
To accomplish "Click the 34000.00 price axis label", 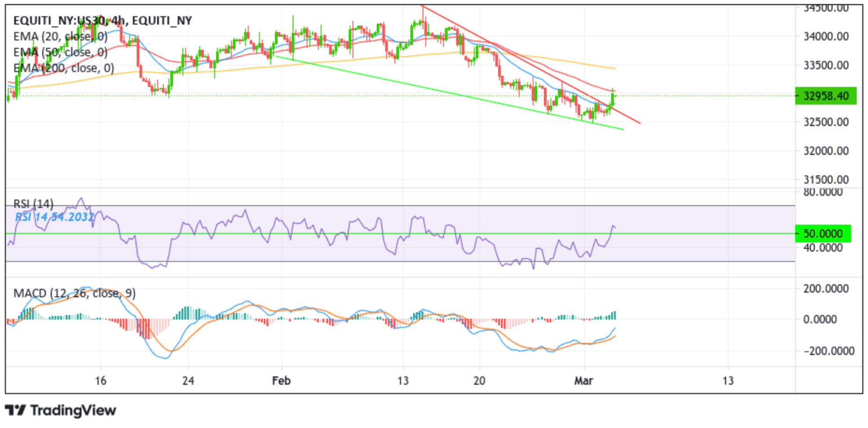I will pos(826,36).
